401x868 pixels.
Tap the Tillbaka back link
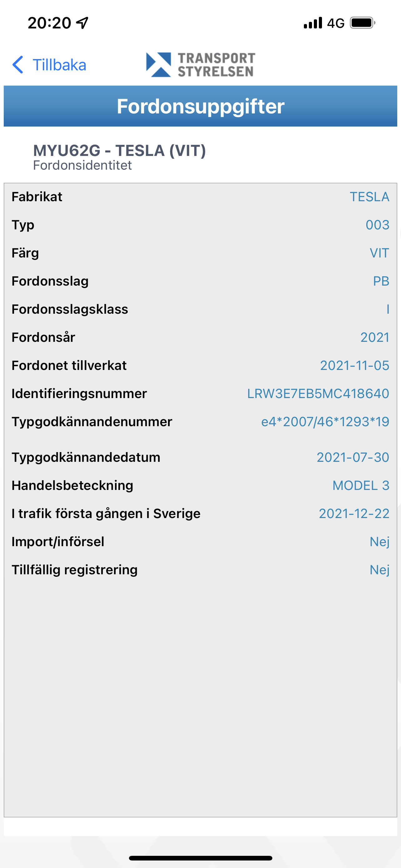[59, 65]
